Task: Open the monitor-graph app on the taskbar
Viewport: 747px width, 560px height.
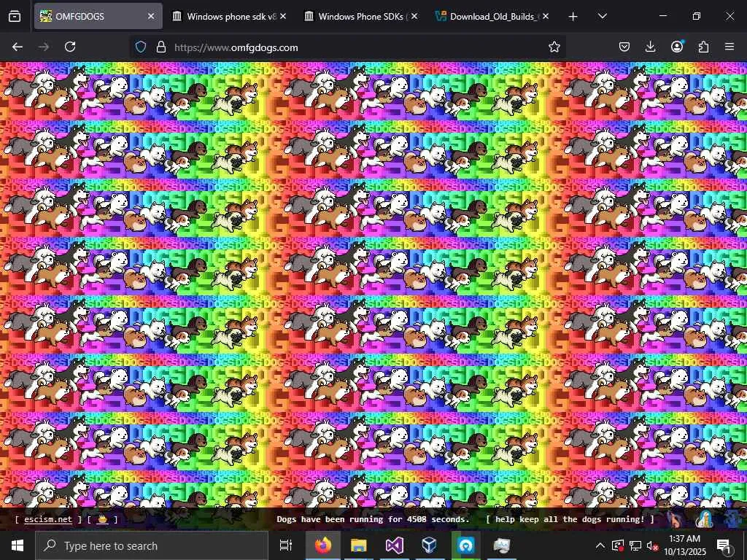Action: tap(501, 545)
